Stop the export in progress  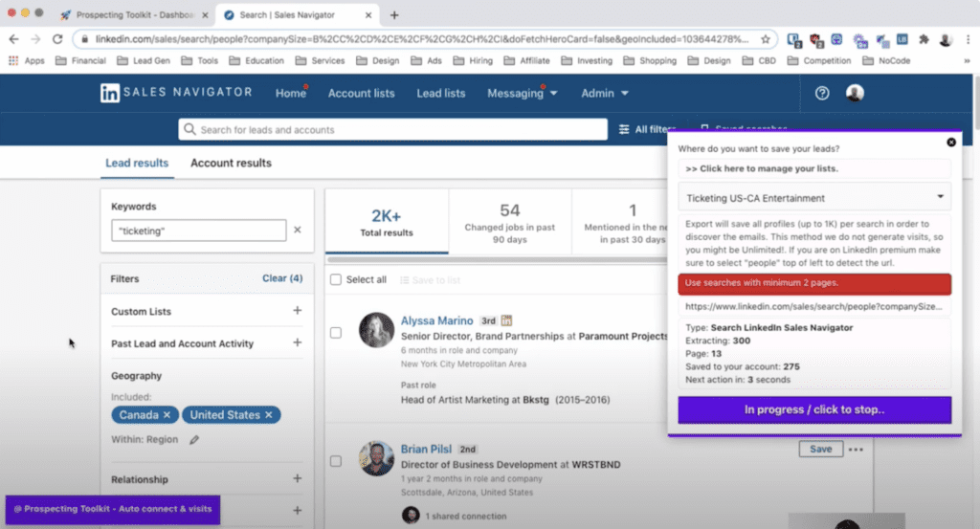(x=814, y=409)
